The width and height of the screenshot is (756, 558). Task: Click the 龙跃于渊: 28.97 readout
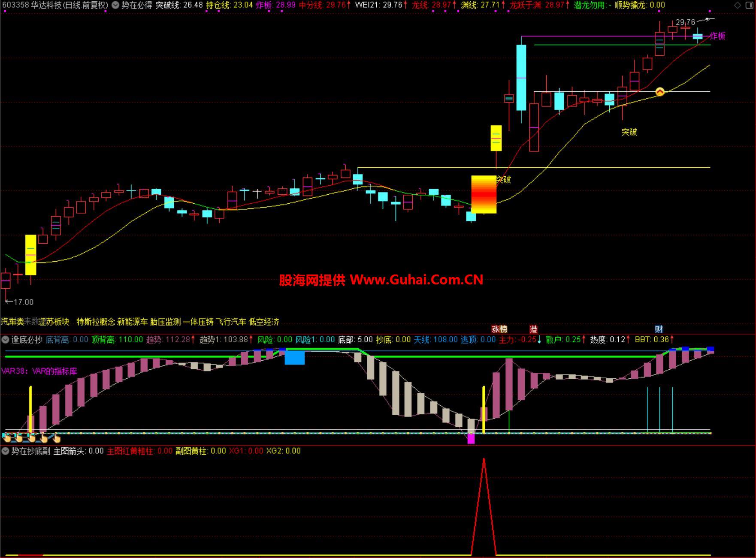[539, 5]
